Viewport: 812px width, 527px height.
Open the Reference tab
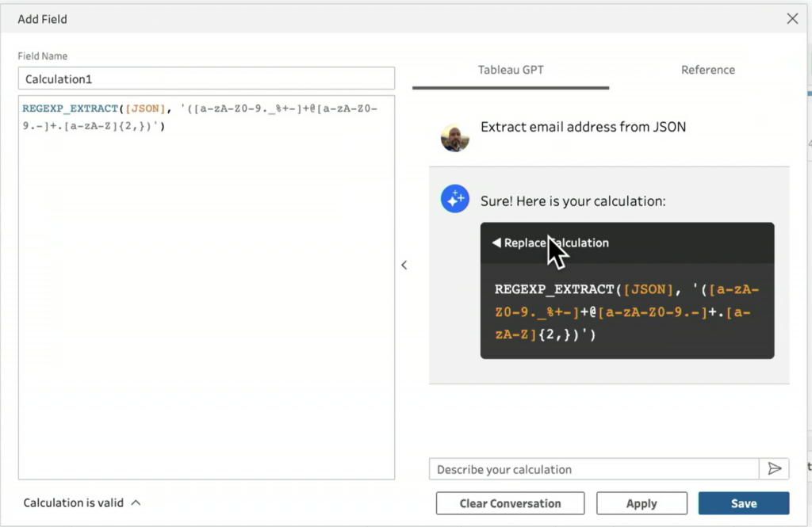707,70
